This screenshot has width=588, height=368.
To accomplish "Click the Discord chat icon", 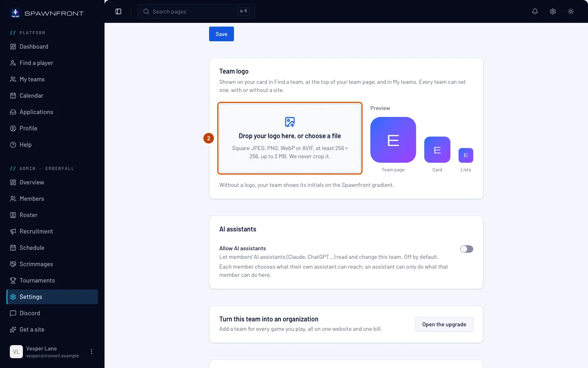I will click(x=13, y=313).
